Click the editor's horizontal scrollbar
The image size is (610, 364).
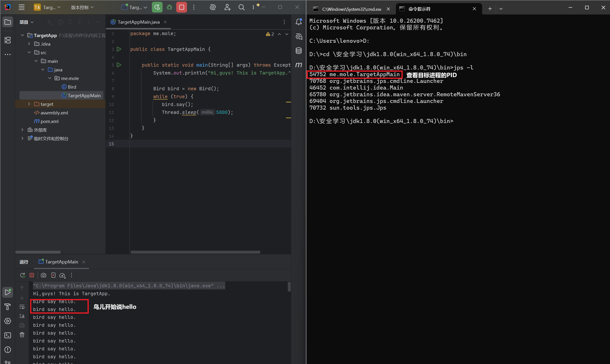pyautogui.click(x=195, y=252)
